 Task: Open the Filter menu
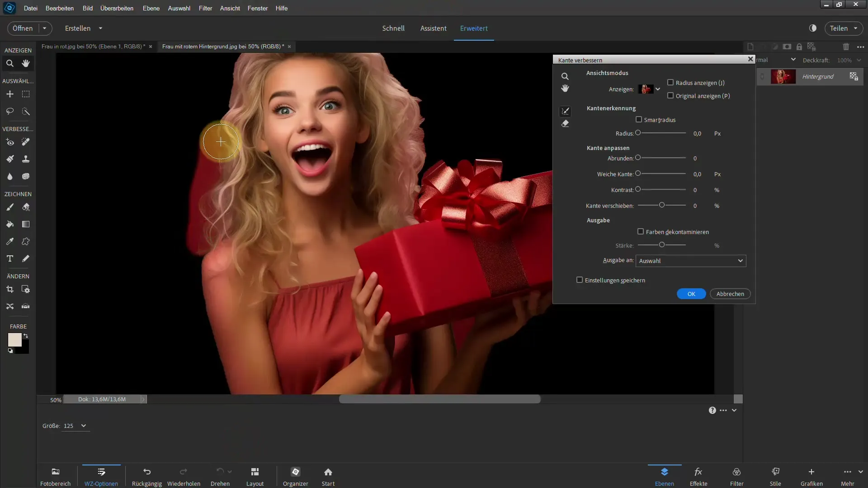click(x=205, y=8)
